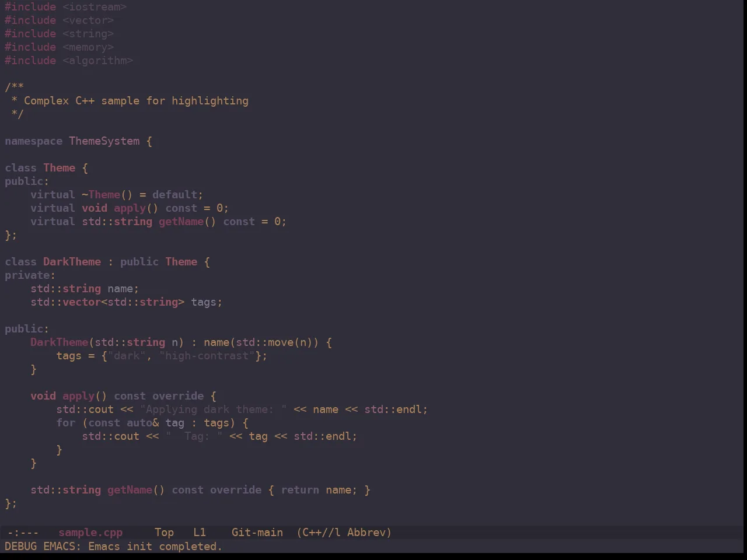The image size is (747, 560).
Task: Click the -:--- buffer status indicator
Action: click(23, 533)
